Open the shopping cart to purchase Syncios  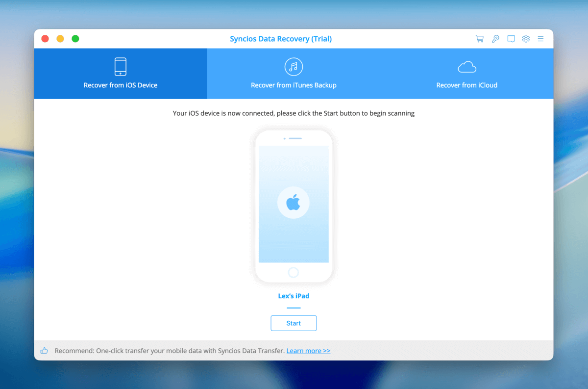(479, 38)
